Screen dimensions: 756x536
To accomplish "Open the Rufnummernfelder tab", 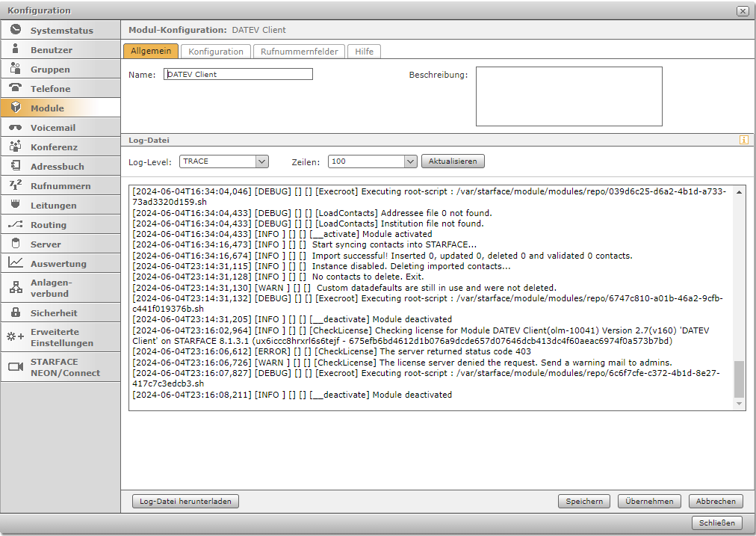I will 299,52.
